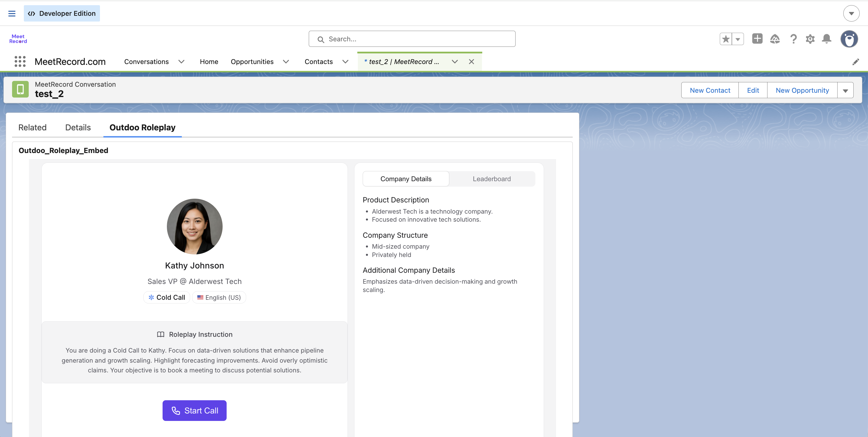Image resolution: width=868 pixels, height=437 pixels.
Task: Click the Additional Company Details heading
Action: (x=409, y=270)
